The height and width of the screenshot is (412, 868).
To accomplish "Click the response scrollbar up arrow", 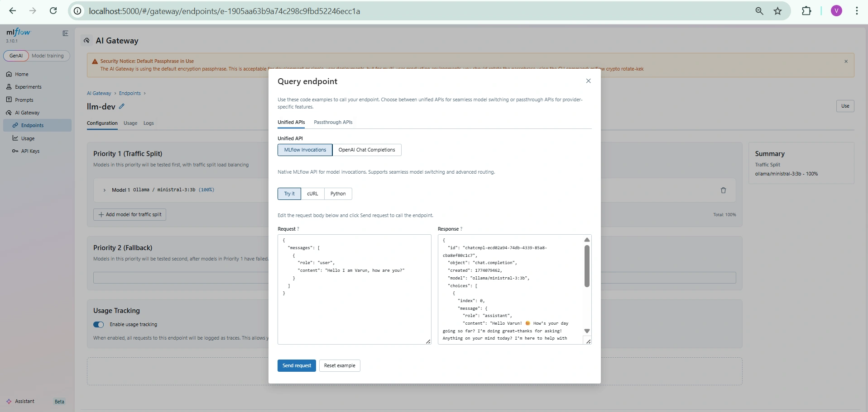I will click(x=587, y=240).
